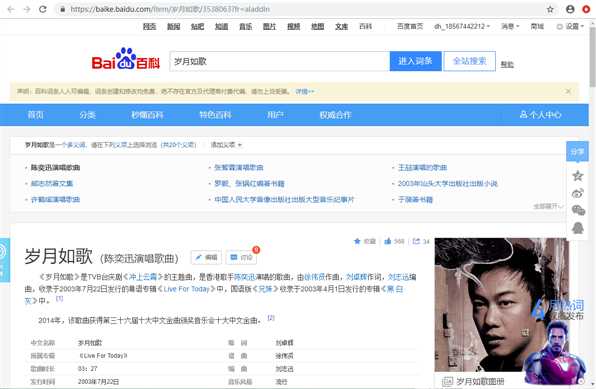Click the 收藏 star above the article
596x389 pixels.
pos(357,241)
